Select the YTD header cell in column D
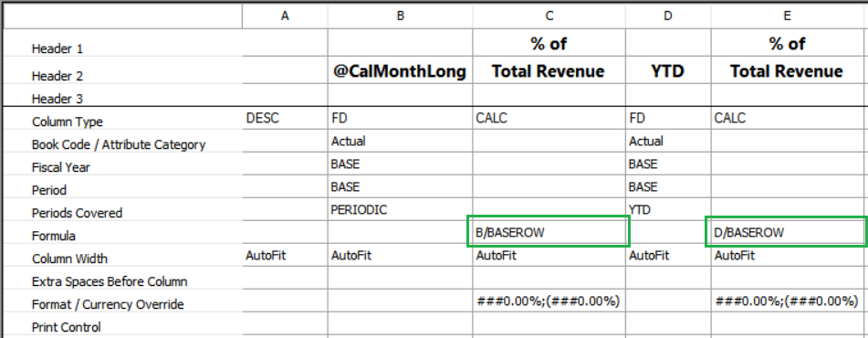The height and width of the screenshot is (338, 868). pos(668,70)
